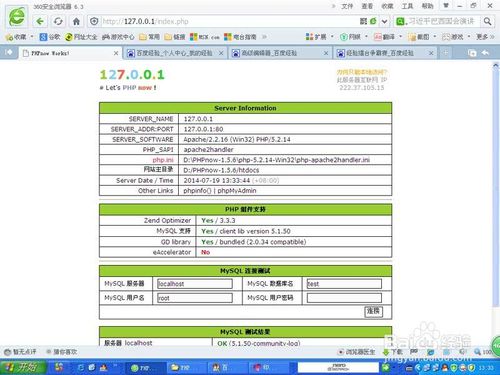Click the tab bar left sidebar toggle icon

[9, 52]
